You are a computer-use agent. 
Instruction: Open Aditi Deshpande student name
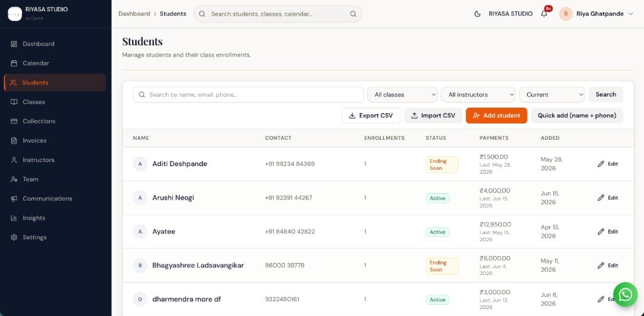pos(179,164)
